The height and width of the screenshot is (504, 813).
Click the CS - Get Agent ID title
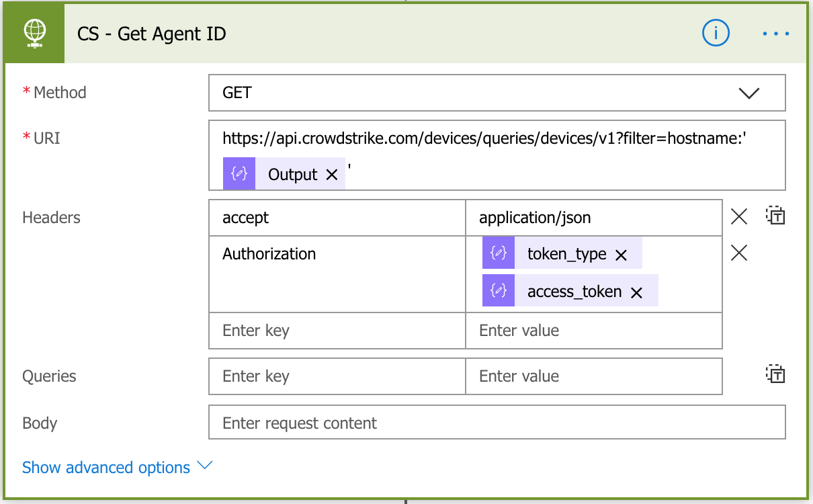tap(152, 34)
